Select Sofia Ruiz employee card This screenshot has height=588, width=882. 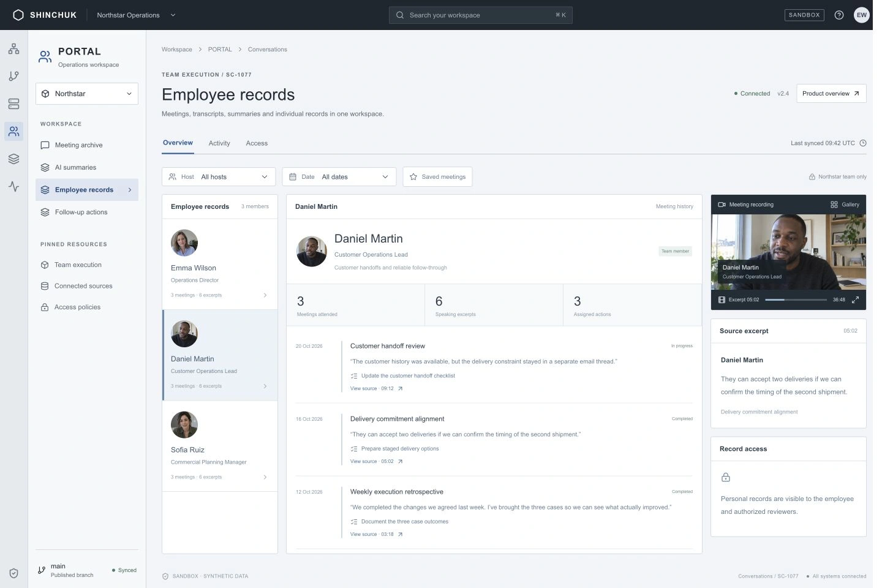pyautogui.click(x=220, y=446)
